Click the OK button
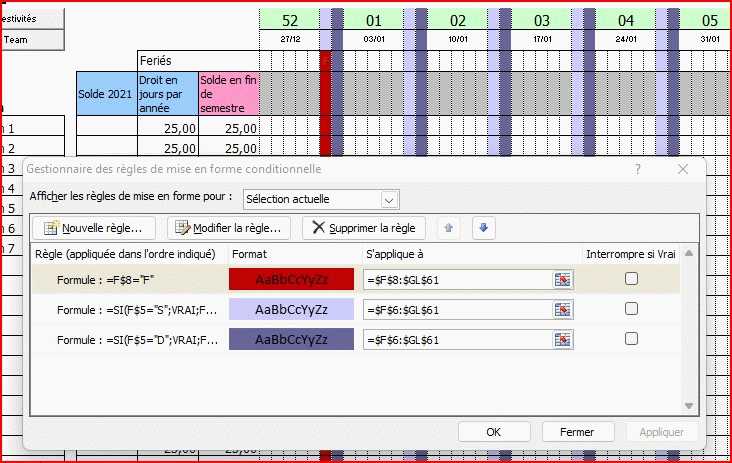The height and width of the screenshot is (463, 732). tap(493, 432)
